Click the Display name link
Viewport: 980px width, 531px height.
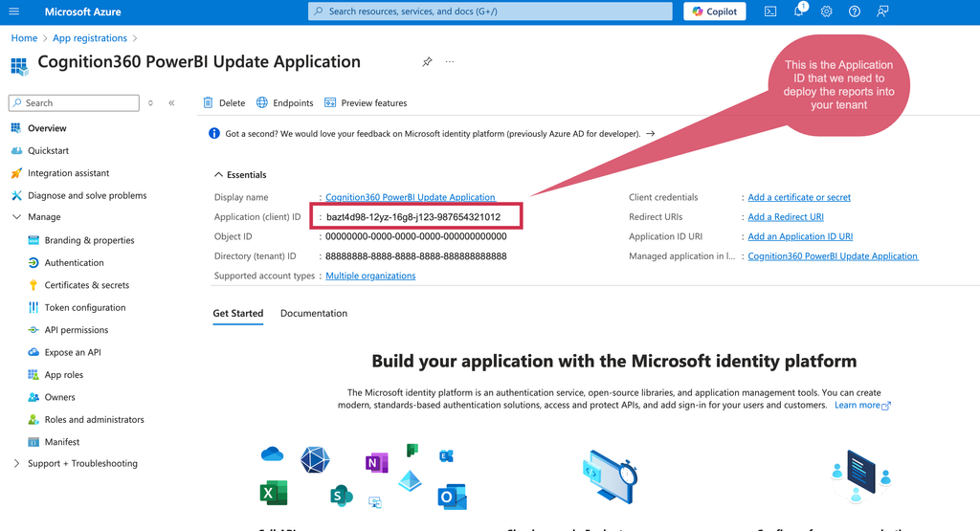click(410, 197)
